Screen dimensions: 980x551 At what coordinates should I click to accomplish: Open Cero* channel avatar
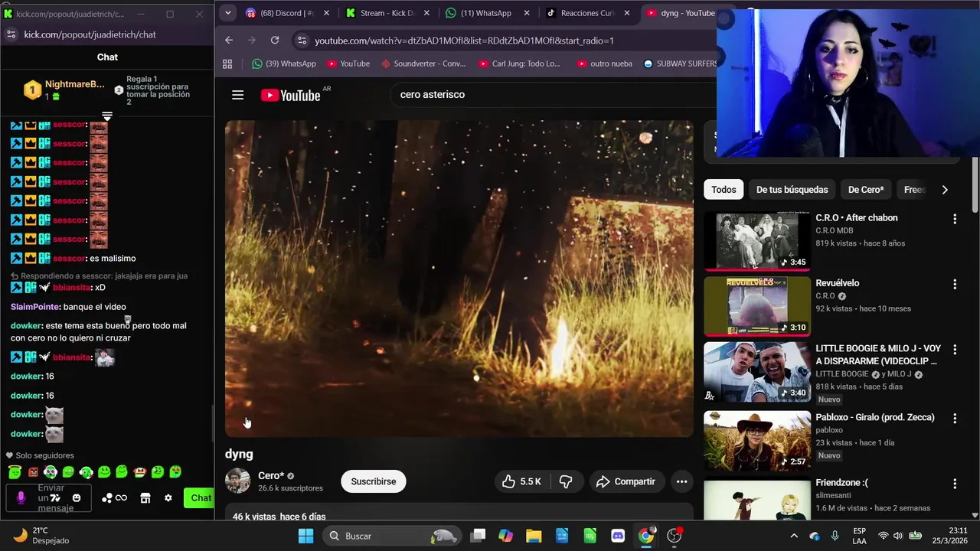coord(237,481)
